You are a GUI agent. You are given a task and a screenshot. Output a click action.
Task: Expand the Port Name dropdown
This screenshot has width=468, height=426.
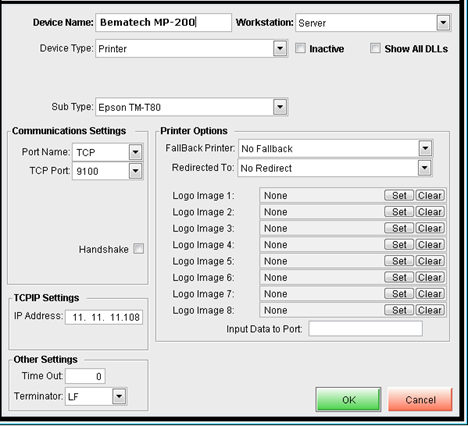click(x=108, y=152)
